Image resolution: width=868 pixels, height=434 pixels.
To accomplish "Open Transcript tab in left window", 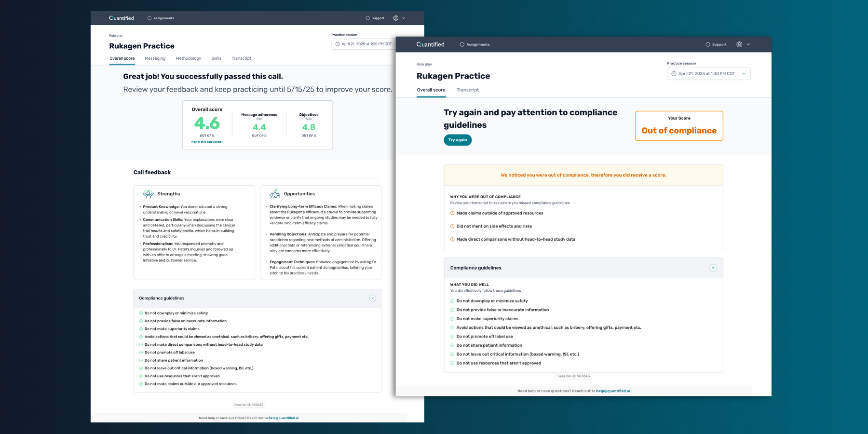I will (x=242, y=58).
